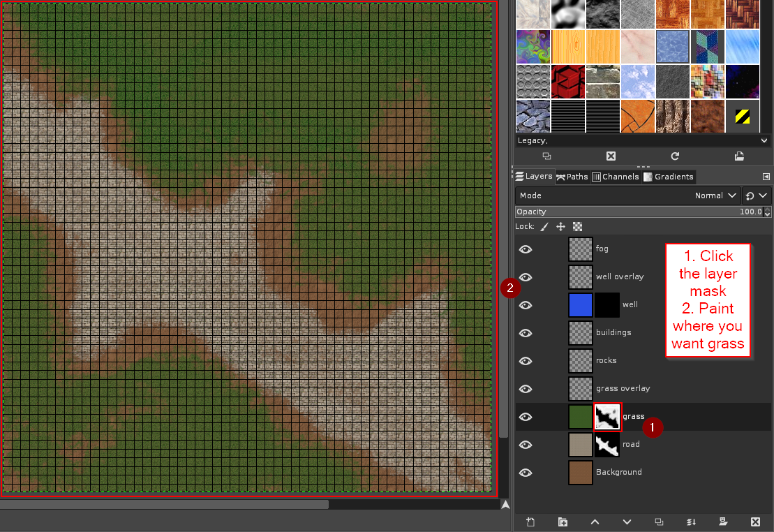
Task: Switch to the Paths tab
Action: pyautogui.click(x=572, y=176)
